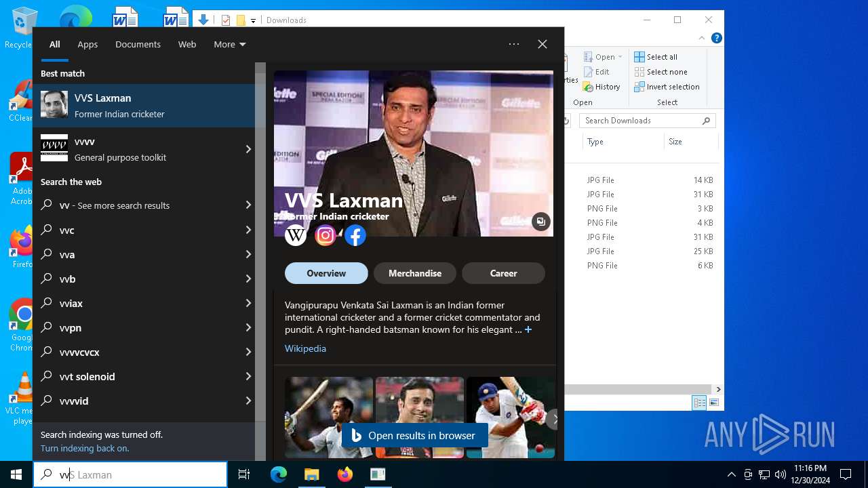
Task: Open the Facebook profile icon
Action: (x=355, y=235)
